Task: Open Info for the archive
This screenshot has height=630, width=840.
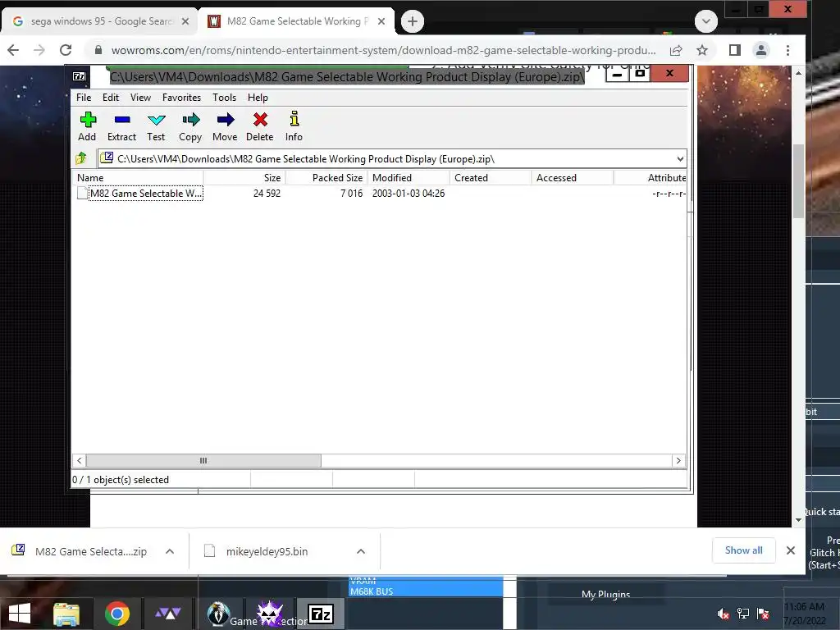Action: pyautogui.click(x=294, y=126)
